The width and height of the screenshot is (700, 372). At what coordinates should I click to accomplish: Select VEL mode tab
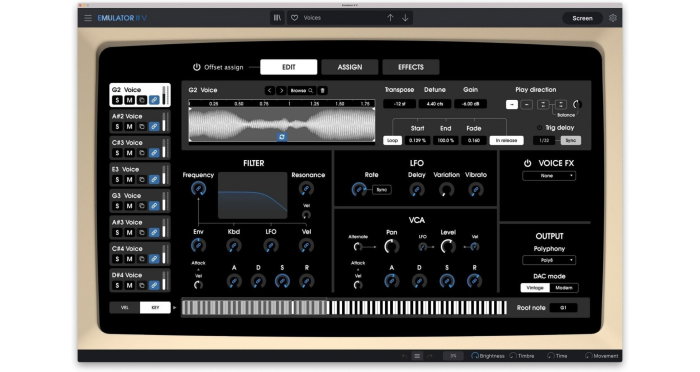point(125,308)
